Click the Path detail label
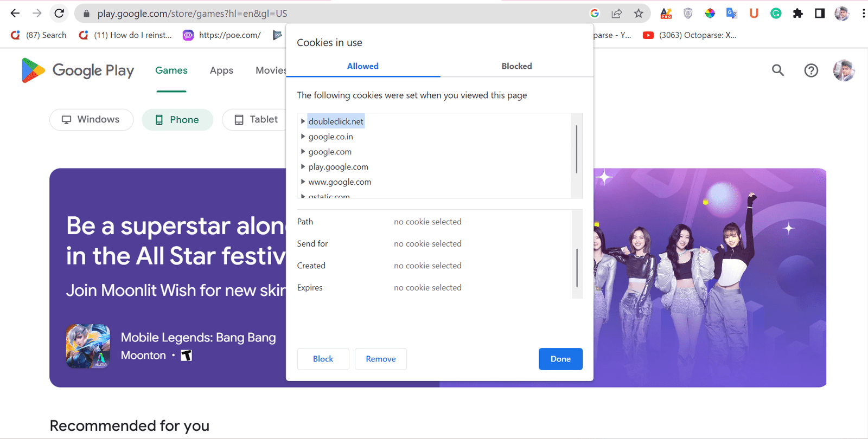 (x=305, y=222)
